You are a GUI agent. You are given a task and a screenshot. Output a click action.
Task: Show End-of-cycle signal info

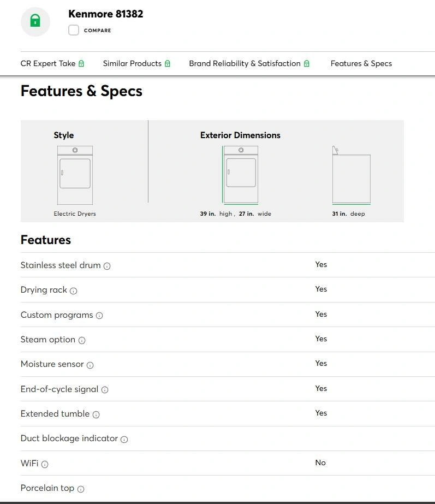coord(105,390)
